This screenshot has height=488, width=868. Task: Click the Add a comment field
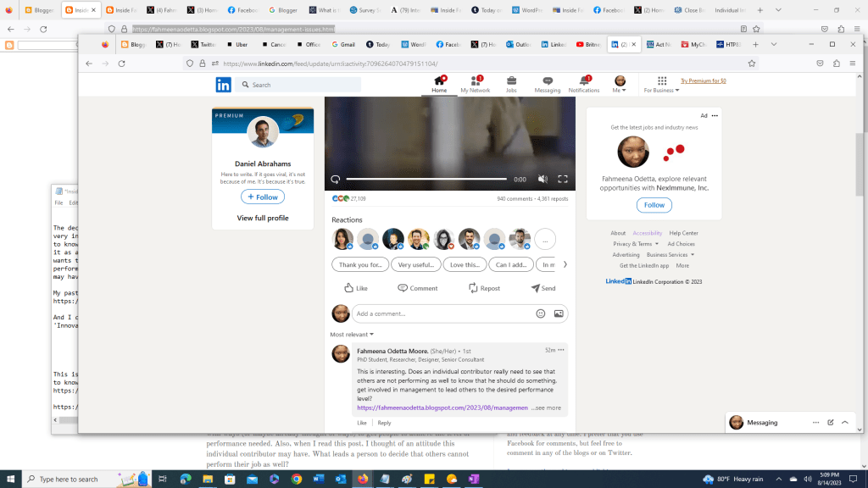coord(441,313)
